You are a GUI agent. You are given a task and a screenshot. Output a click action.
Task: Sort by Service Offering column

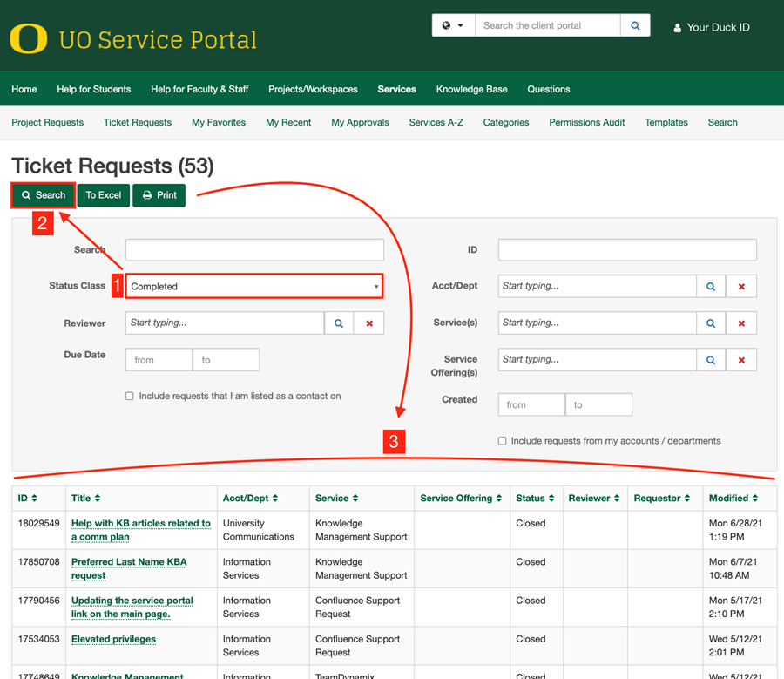coord(461,499)
